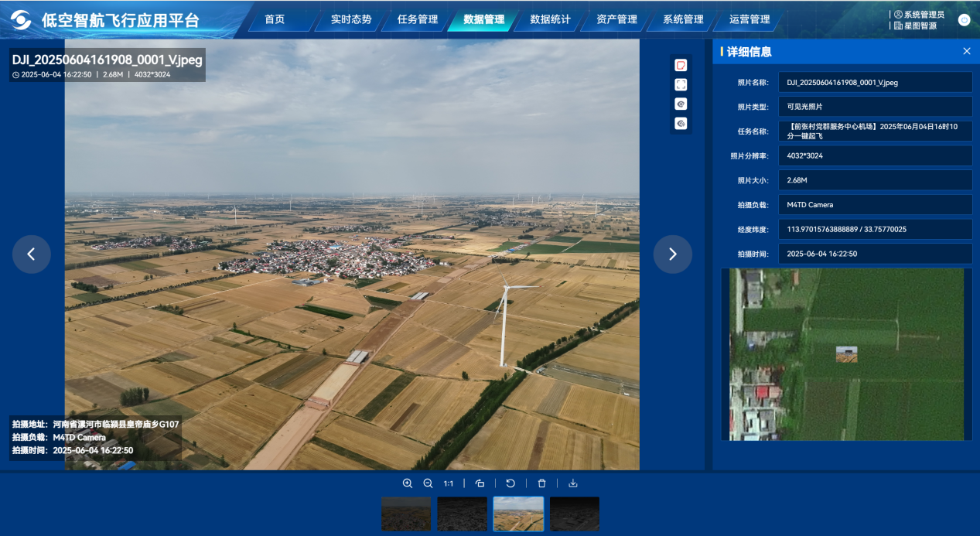Enter fullscreen view of the photo
This screenshot has width=980, height=536.
pyautogui.click(x=681, y=84)
